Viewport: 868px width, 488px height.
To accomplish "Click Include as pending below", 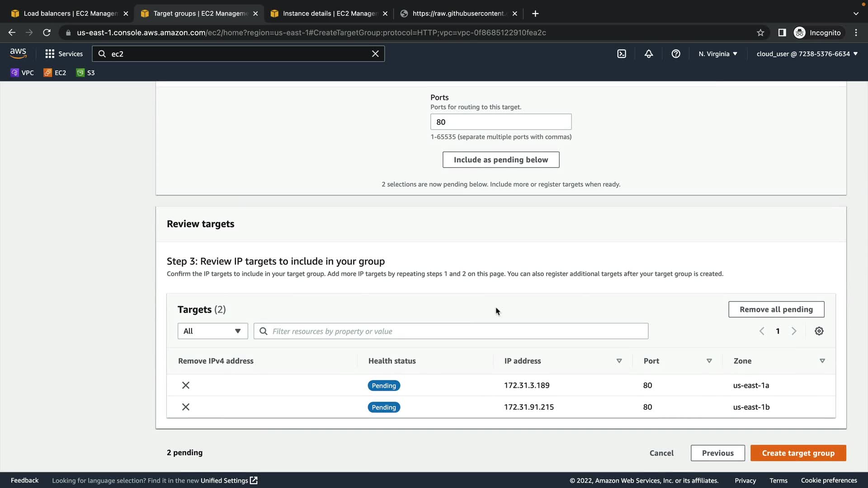I will point(500,160).
